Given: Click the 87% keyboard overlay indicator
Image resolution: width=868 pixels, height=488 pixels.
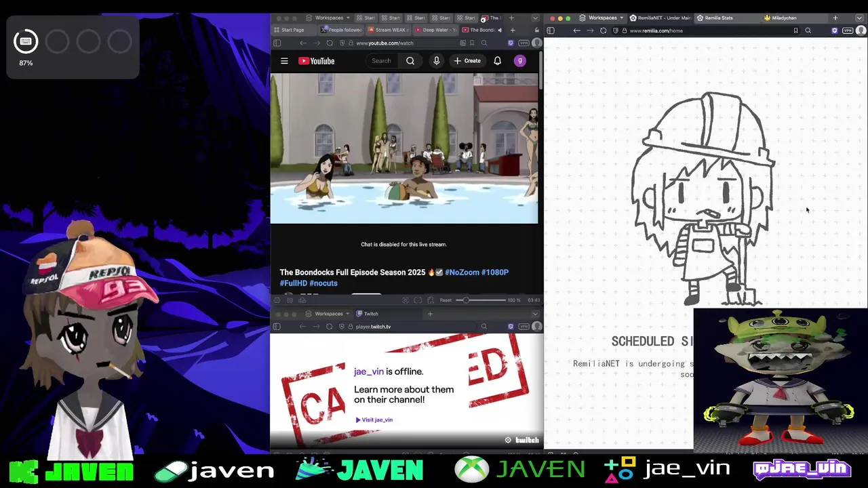Looking at the screenshot, I should pos(26,42).
